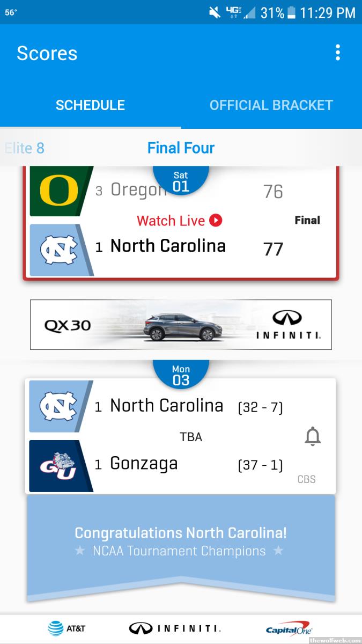Select the Final Four round header
Image resolution: width=362 pixels, height=644 pixels.
pyautogui.click(x=181, y=148)
